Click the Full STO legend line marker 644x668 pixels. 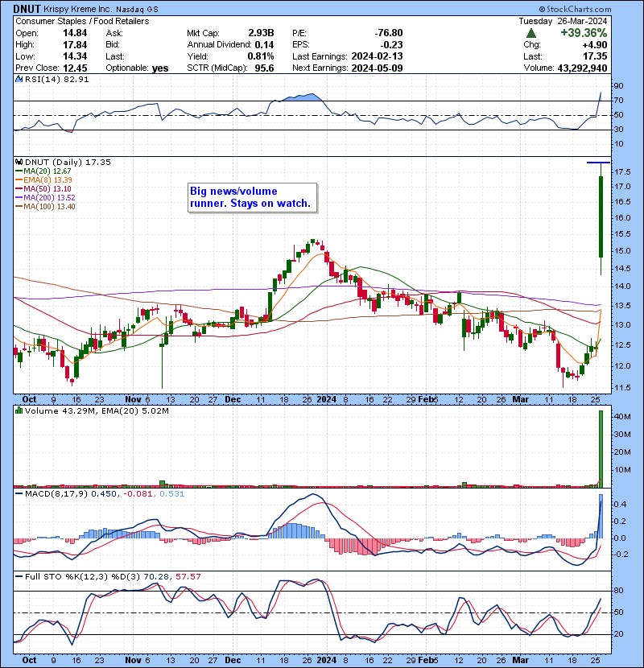[x=19, y=577]
